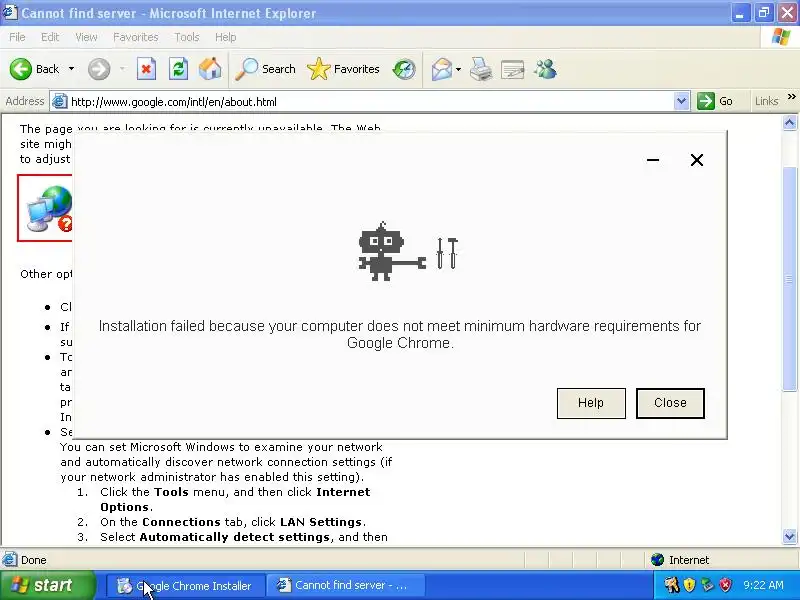Refresh the page with the green arrows icon
800x600 pixels.
click(x=178, y=69)
